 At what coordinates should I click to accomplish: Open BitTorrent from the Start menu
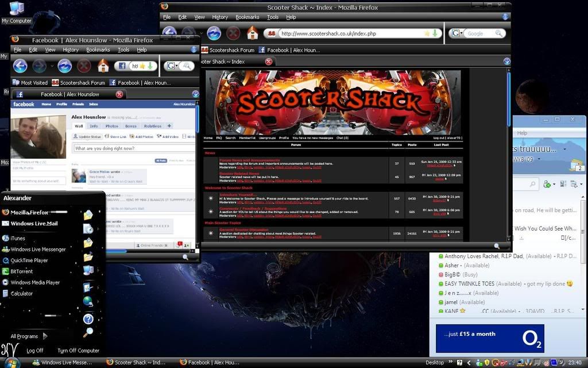click(21, 271)
